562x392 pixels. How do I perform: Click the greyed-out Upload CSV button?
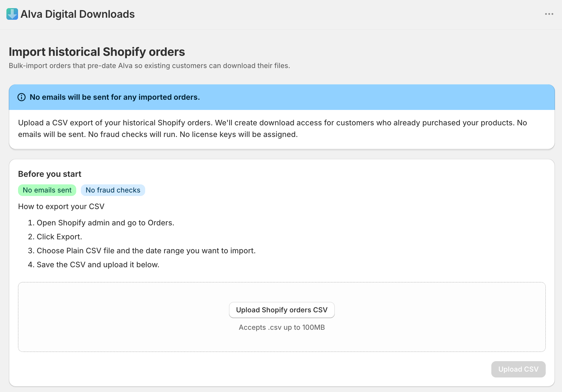click(x=518, y=369)
